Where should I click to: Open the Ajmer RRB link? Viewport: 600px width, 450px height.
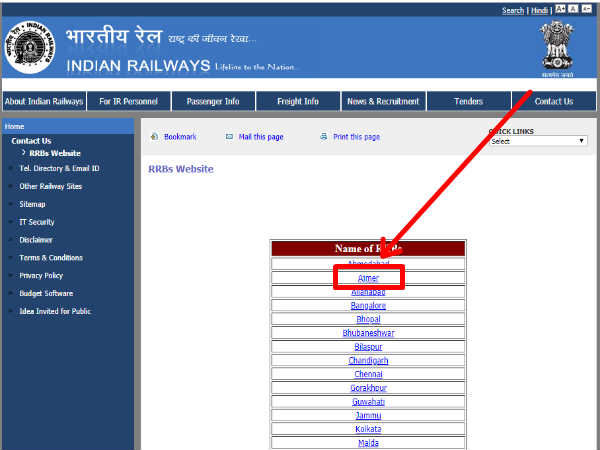[x=368, y=278]
